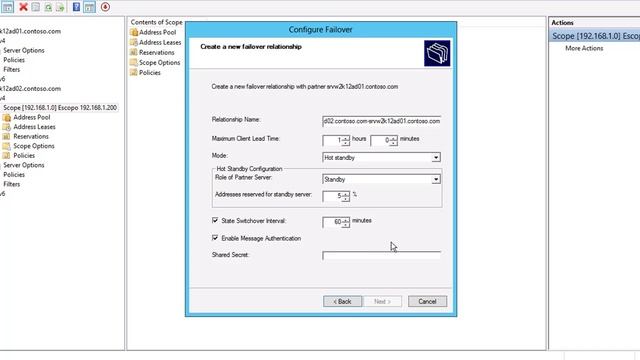Click the Shared Secret input field
640x360 pixels.
pyautogui.click(x=381, y=256)
